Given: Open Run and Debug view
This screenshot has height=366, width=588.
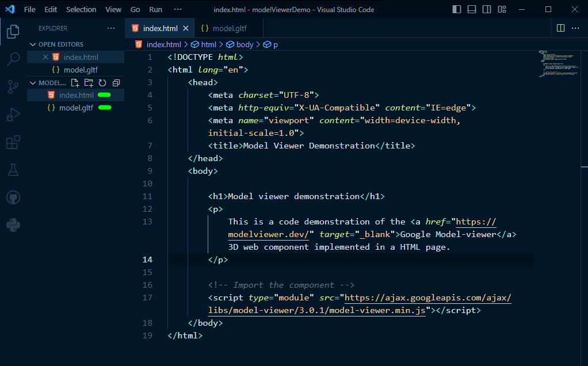Looking at the screenshot, I should coord(13,115).
